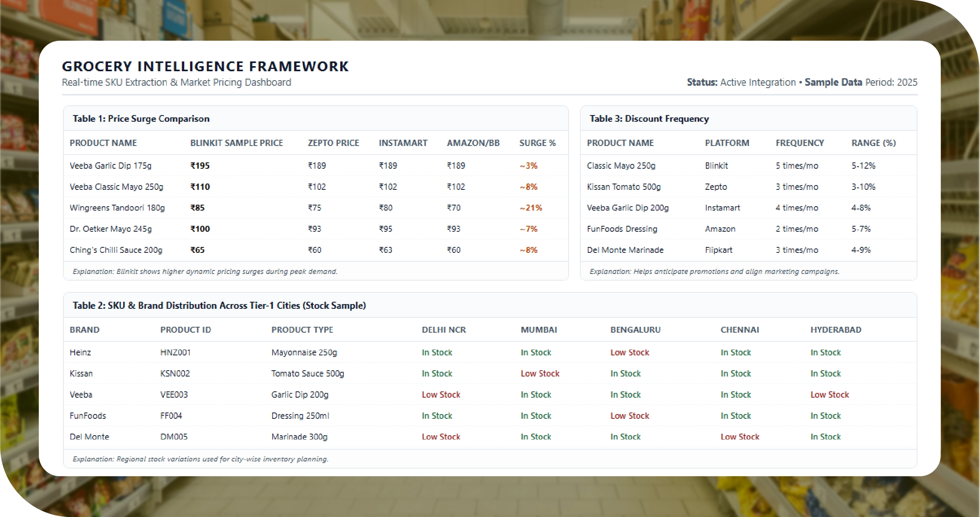Click the Frequency column header
Viewport: 980px width, 517px height.
tap(799, 143)
